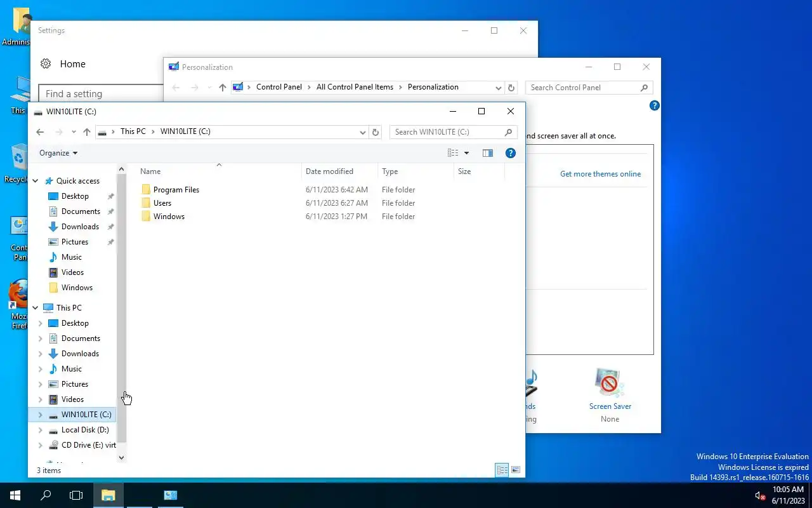812x508 pixels.
Task: Open Personalization help icon
Action: click(x=655, y=105)
